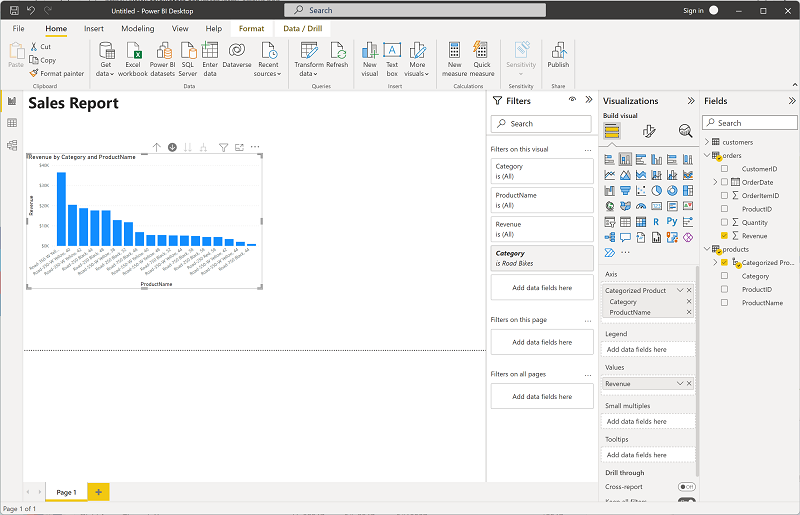The height and width of the screenshot is (515, 800).
Task: Select the scatter chart visual
Action: pyautogui.click(x=641, y=191)
